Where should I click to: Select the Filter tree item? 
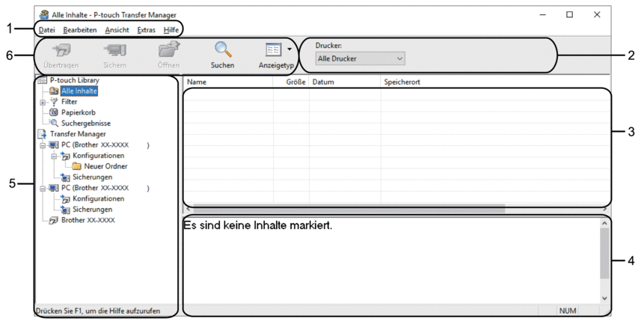[x=69, y=102]
